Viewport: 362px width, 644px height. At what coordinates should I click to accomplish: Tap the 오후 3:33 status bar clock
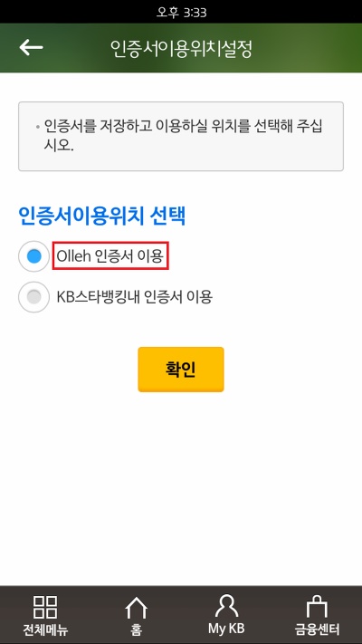pyautogui.click(x=181, y=12)
